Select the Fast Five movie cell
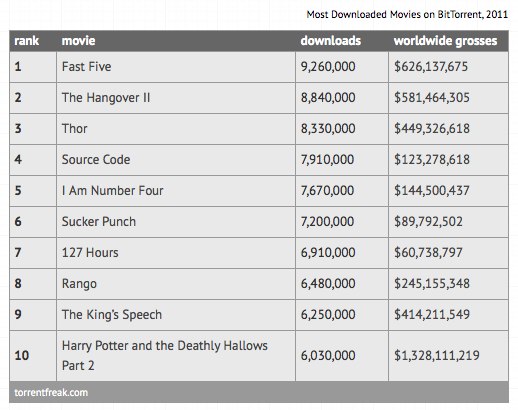The image size is (518, 410). 176,67
